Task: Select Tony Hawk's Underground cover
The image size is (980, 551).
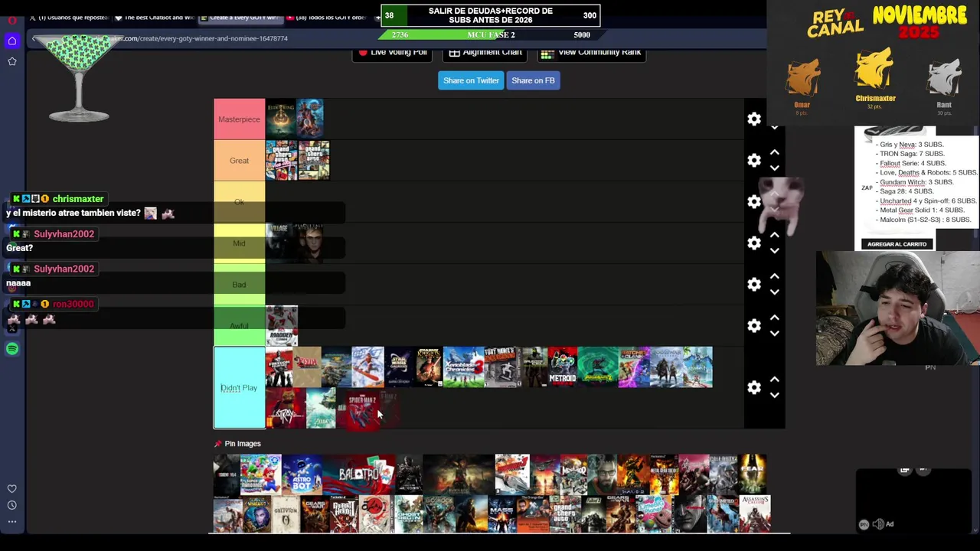Action: [503, 367]
